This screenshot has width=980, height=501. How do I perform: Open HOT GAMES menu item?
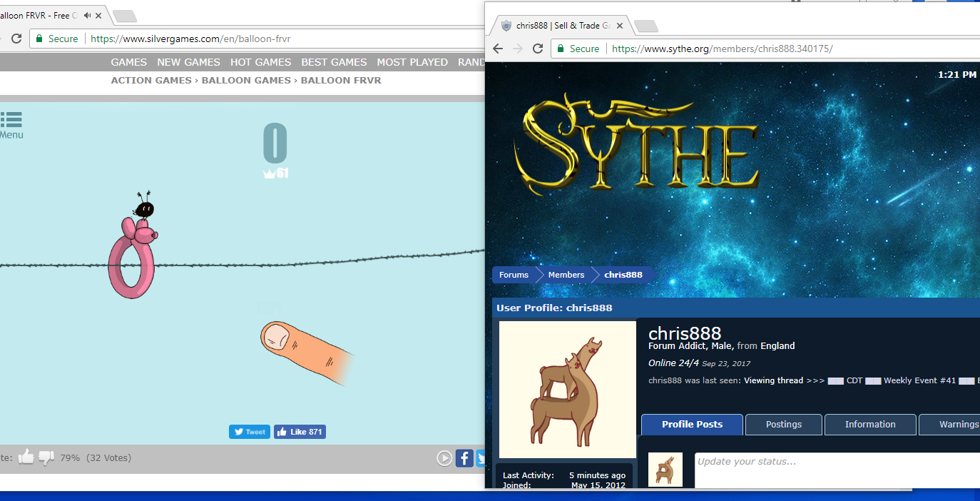pyautogui.click(x=261, y=62)
